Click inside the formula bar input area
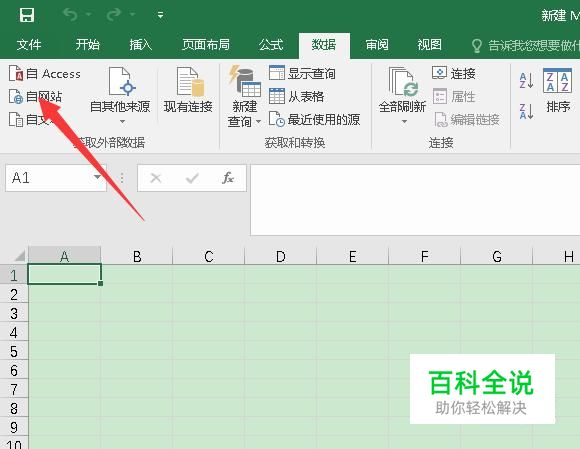Image resolution: width=580 pixels, height=449 pixels. pos(415,200)
